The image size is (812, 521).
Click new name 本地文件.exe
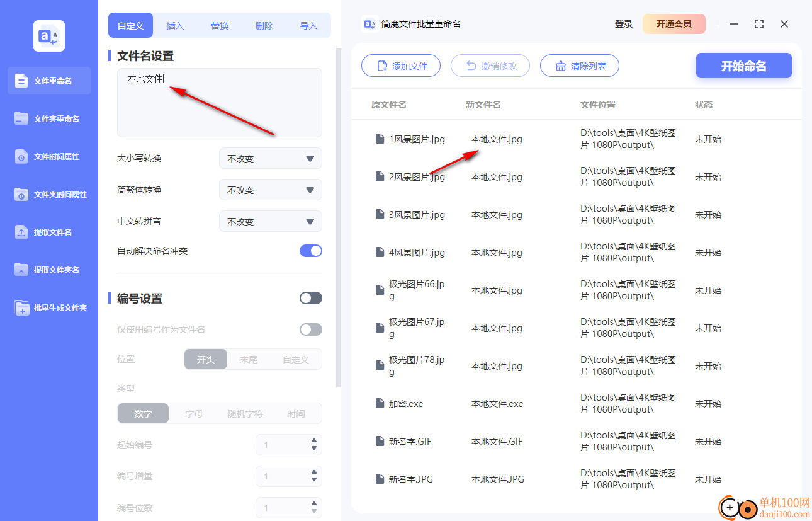[x=497, y=403]
